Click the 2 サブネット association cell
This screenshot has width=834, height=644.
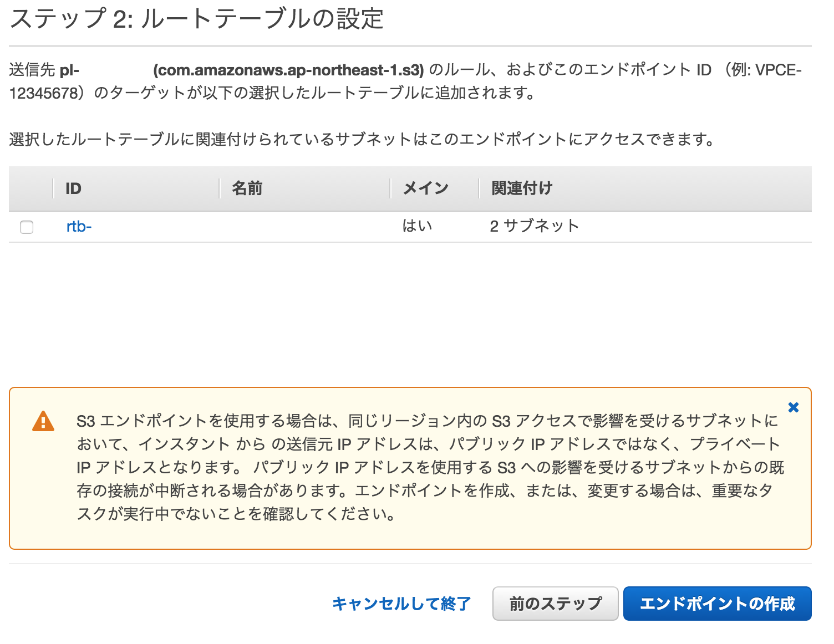[535, 226]
